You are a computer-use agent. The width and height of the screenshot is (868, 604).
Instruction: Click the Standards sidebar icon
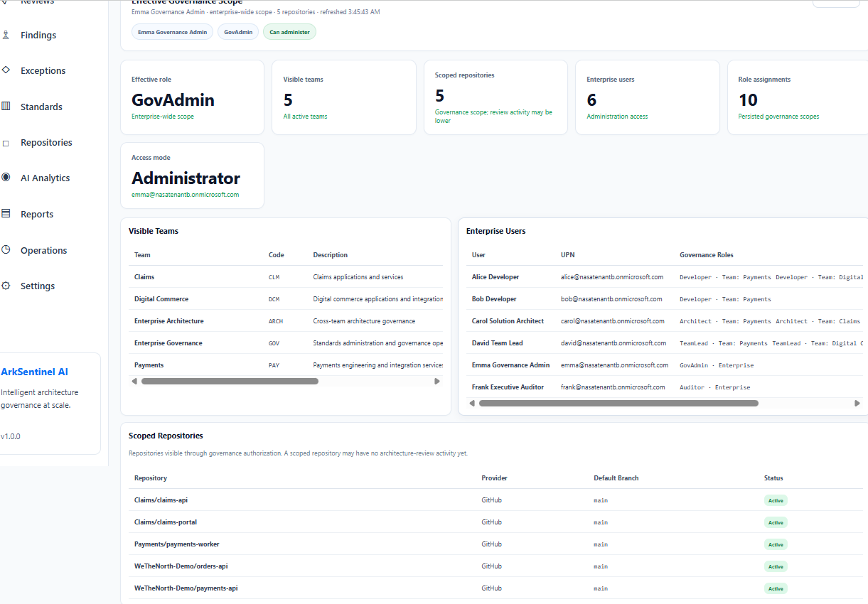click(x=6, y=107)
